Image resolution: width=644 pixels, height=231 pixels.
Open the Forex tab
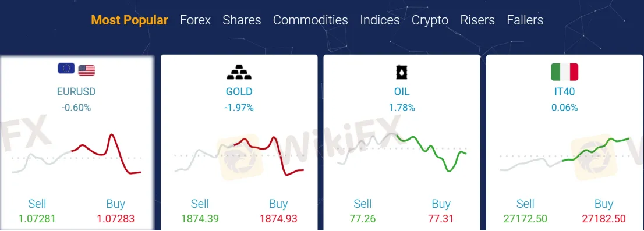click(x=195, y=20)
